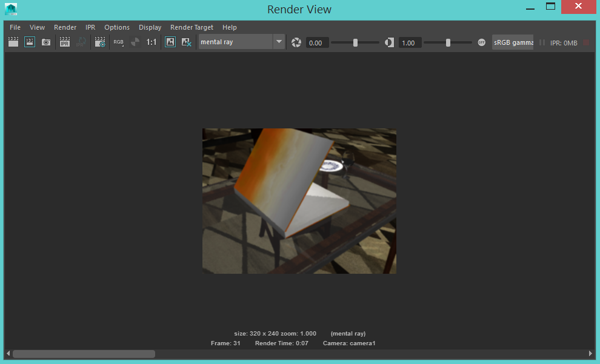This screenshot has height=364, width=600.
Task: Open the Options menu
Action: [x=117, y=27]
